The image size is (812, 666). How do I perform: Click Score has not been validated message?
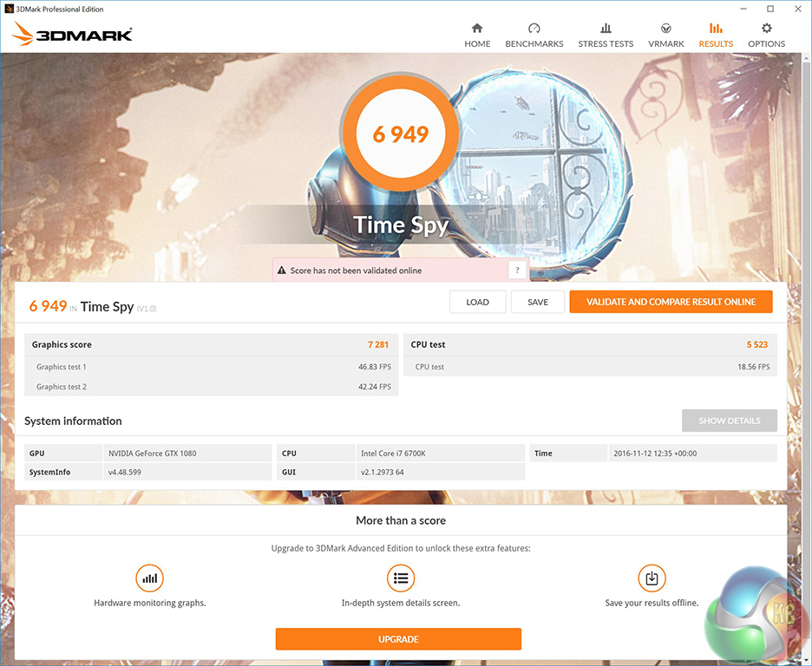356,270
